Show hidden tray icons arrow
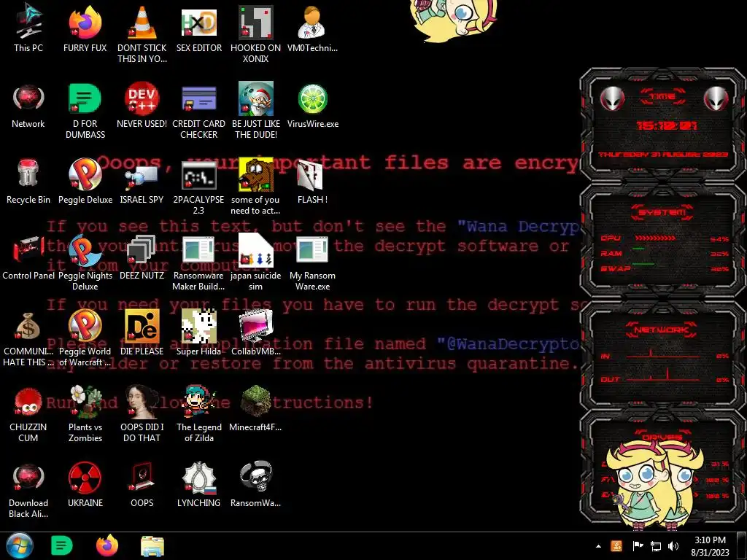Viewport: 747px width, 560px height. pos(598,546)
